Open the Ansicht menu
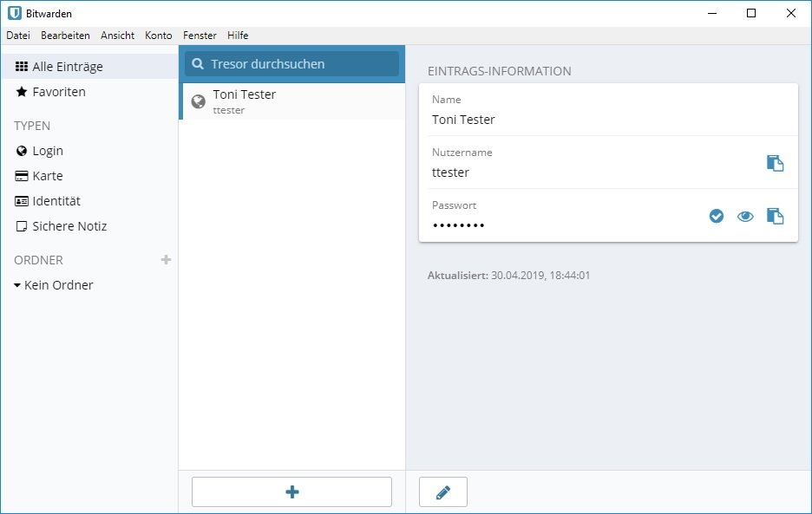The width and height of the screenshot is (812, 514). click(117, 36)
